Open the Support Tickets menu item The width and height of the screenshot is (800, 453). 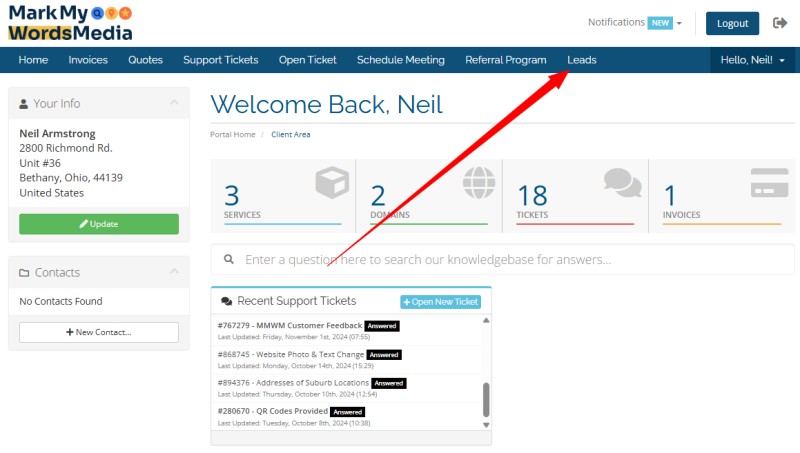point(220,60)
